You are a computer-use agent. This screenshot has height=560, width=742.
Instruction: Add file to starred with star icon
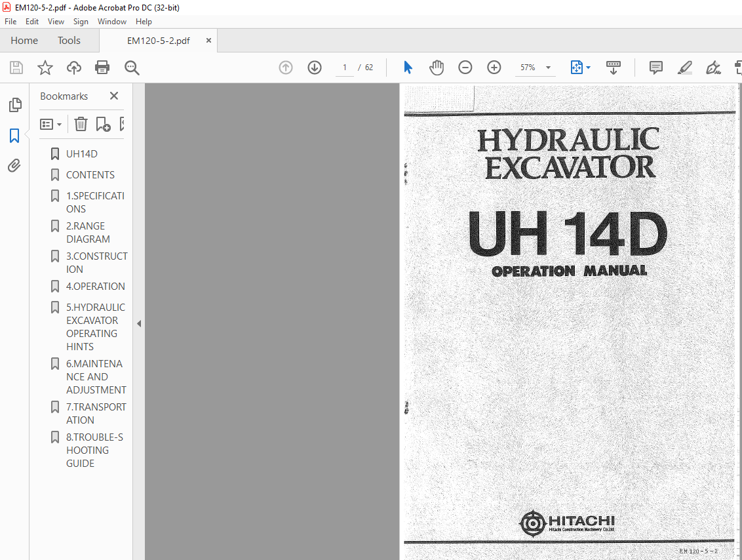(x=45, y=68)
